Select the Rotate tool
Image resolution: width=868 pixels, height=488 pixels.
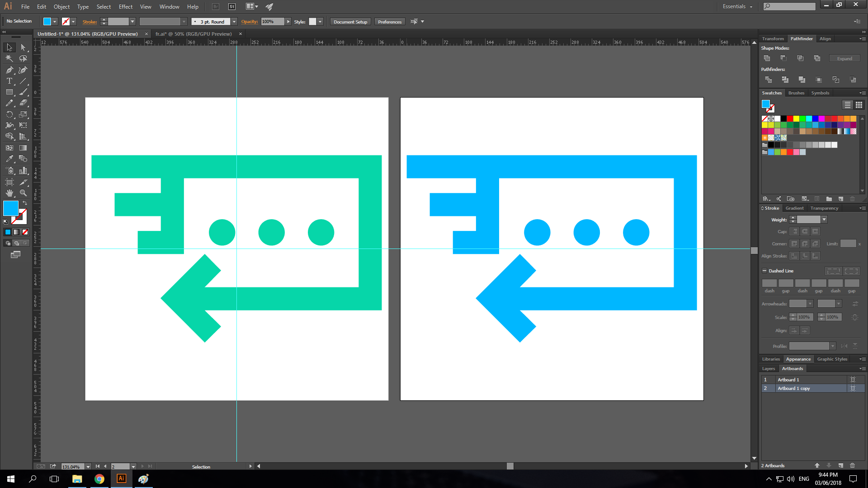click(x=9, y=114)
